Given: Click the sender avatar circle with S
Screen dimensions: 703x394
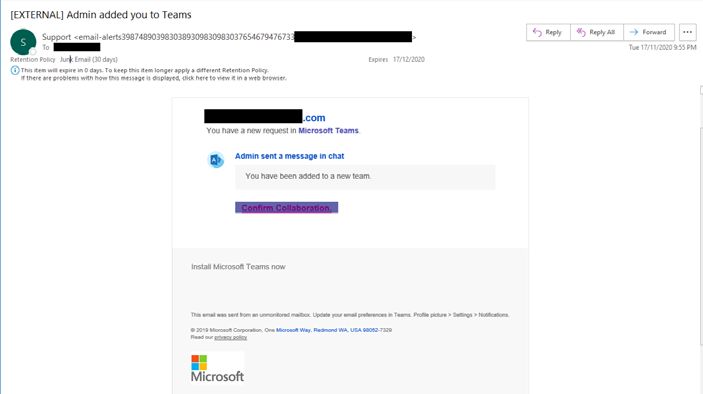Looking at the screenshot, I should click(x=23, y=42).
